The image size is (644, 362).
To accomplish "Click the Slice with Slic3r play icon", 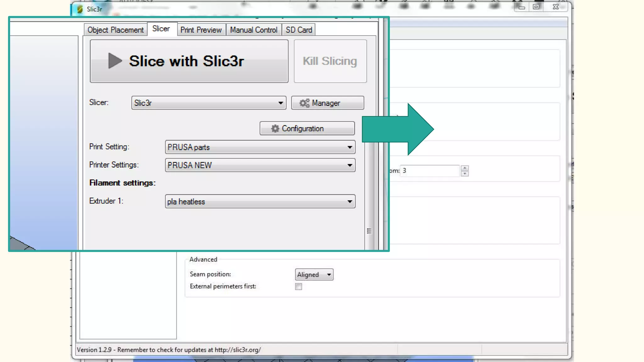I will [115, 61].
